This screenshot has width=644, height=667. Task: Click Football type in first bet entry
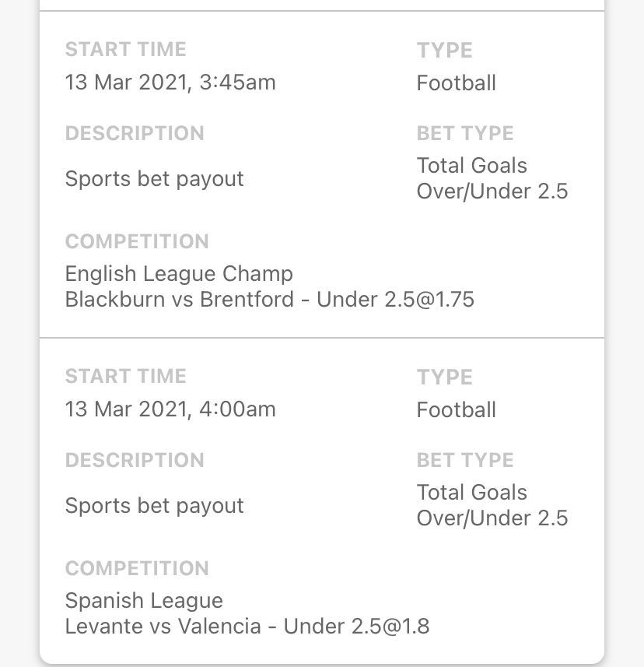pos(456,83)
